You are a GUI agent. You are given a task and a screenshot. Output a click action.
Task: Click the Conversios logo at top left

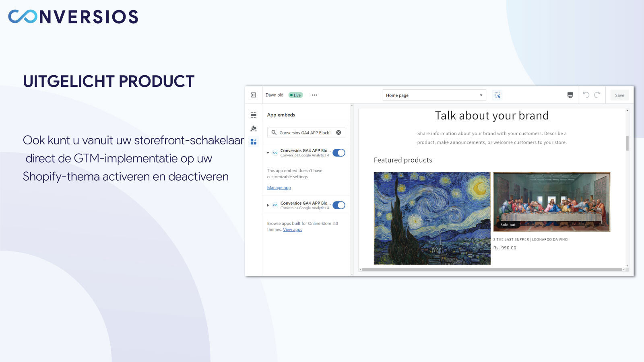coord(73,16)
